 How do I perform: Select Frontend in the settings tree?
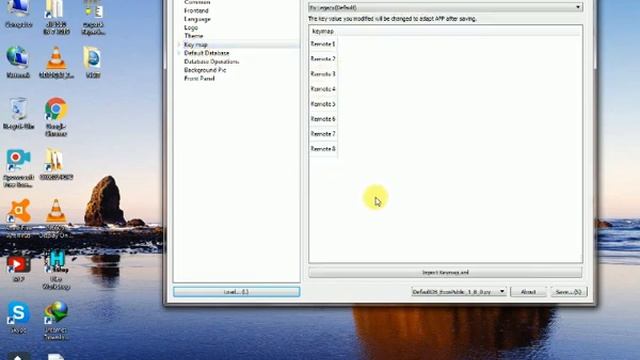pos(196,11)
